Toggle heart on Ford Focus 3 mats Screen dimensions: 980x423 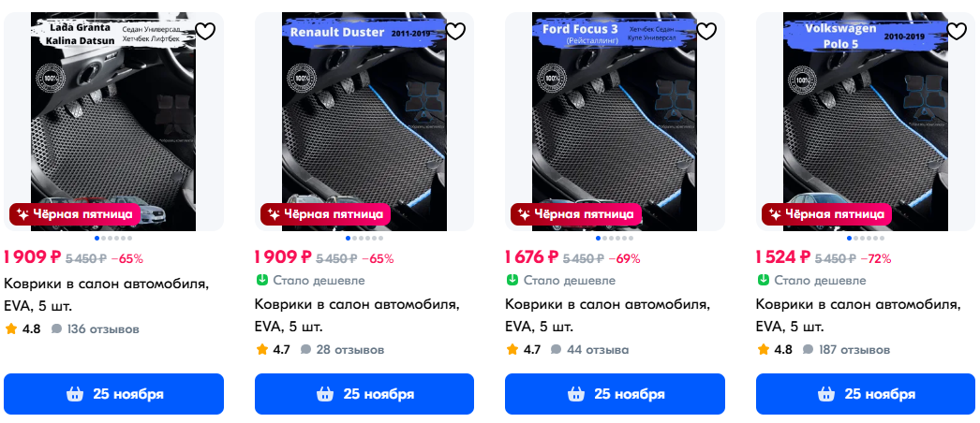tap(706, 31)
